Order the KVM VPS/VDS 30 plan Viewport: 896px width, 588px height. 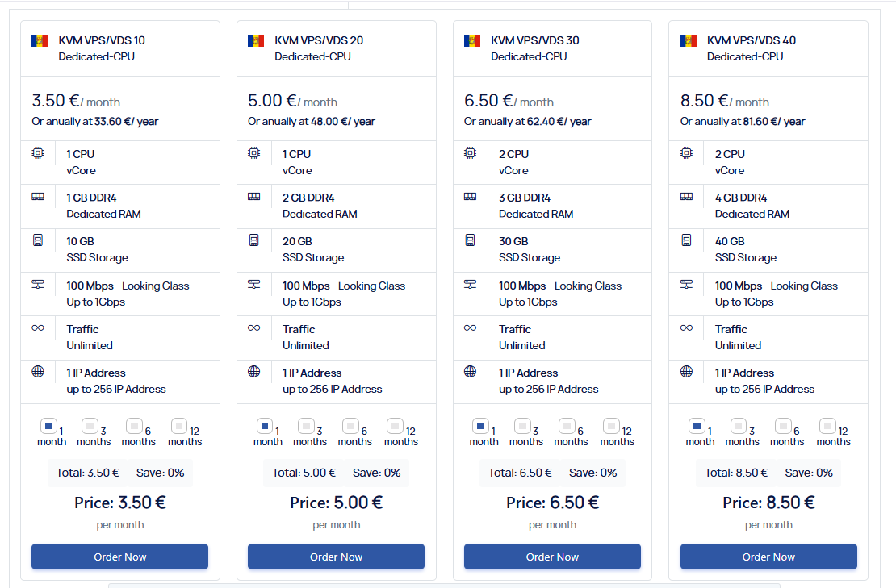[552, 557]
